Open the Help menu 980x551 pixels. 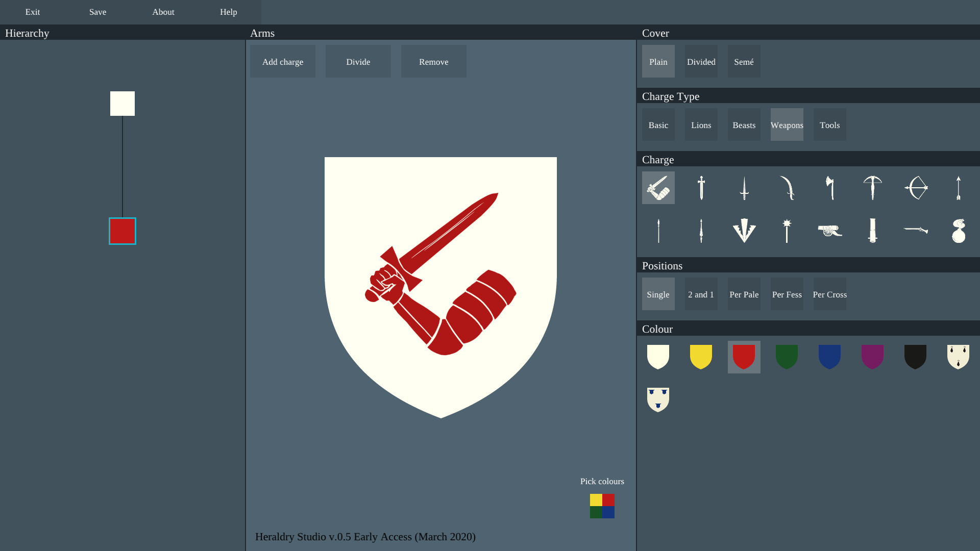228,12
